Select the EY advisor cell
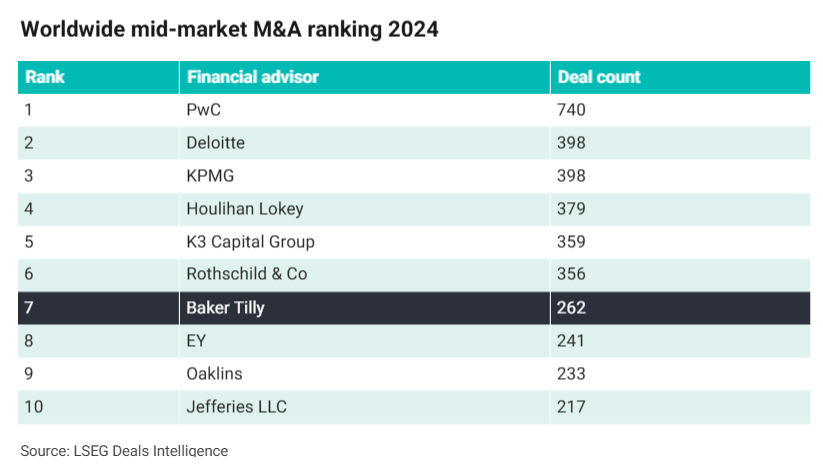 [x=196, y=341]
